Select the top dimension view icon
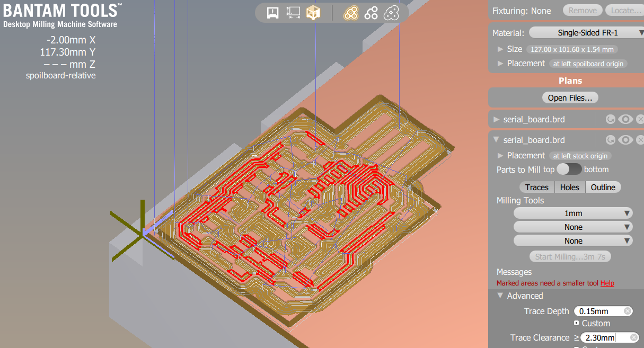644x348 pixels. tap(293, 12)
